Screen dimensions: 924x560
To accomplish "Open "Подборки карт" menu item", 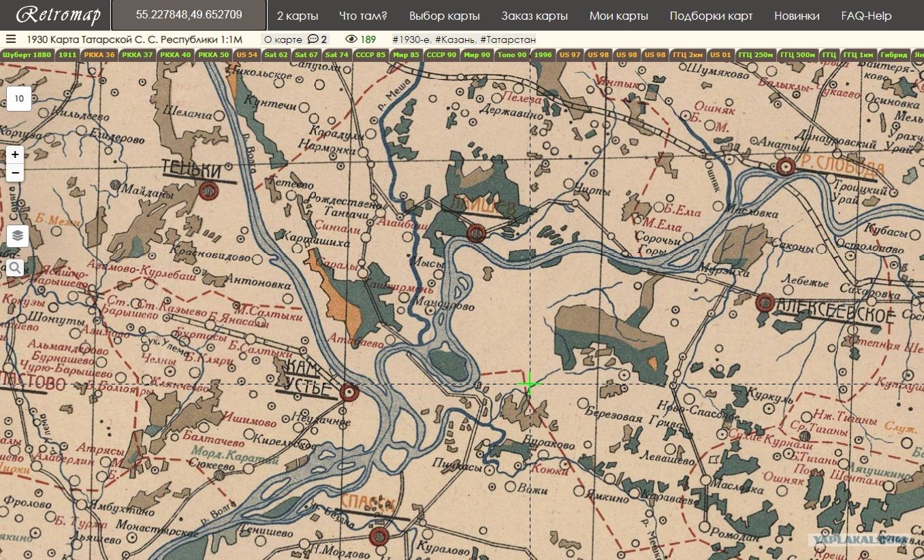I will tap(712, 16).
